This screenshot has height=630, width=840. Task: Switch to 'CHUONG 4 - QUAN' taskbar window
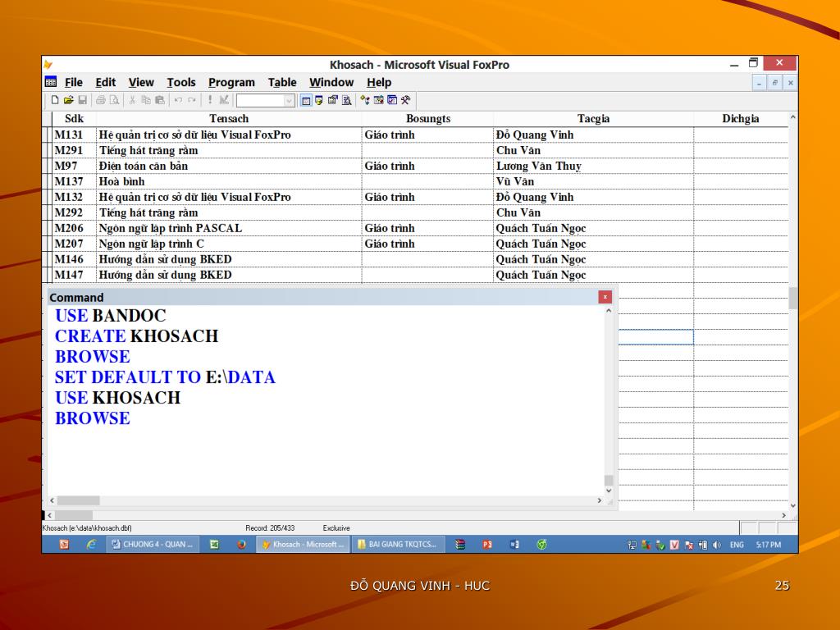pos(153,545)
